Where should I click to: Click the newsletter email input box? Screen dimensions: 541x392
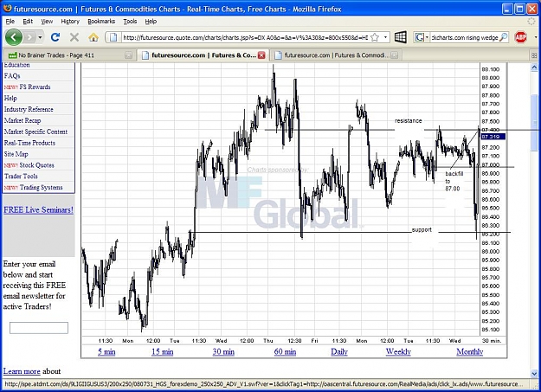tap(39, 328)
